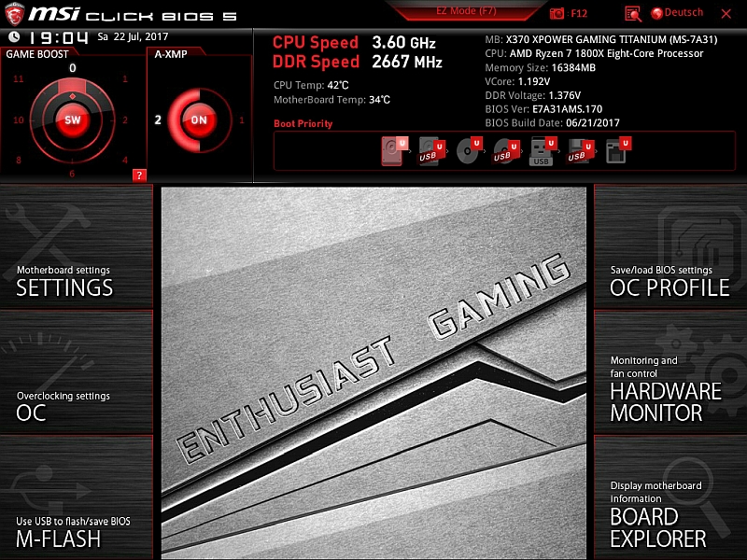Toggle the A-XMP ON button

199,119
